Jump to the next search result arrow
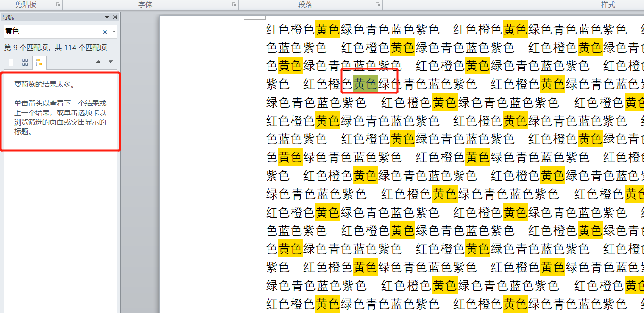This screenshot has width=644, height=313. (x=110, y=62)
